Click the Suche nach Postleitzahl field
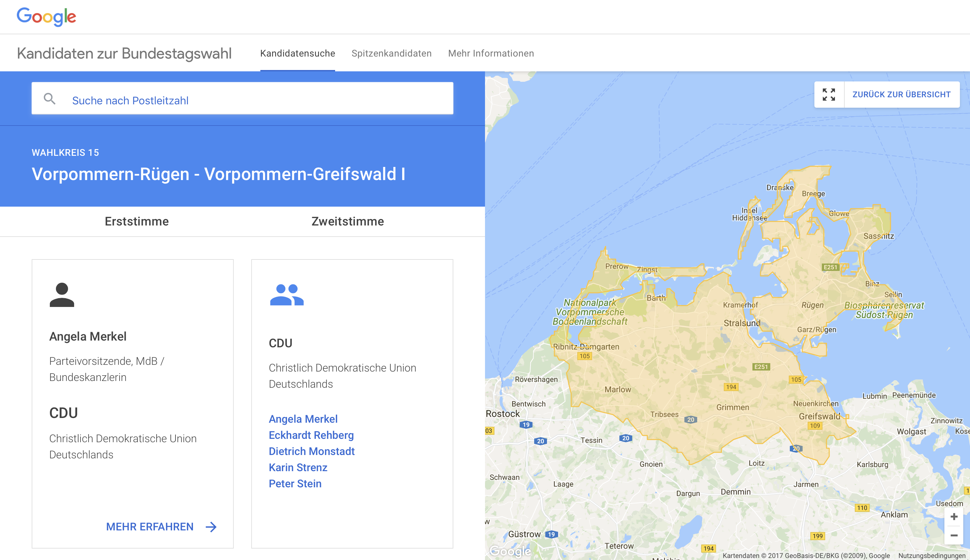The width and height of the screenshot is (970, 560). pos(243,99)
